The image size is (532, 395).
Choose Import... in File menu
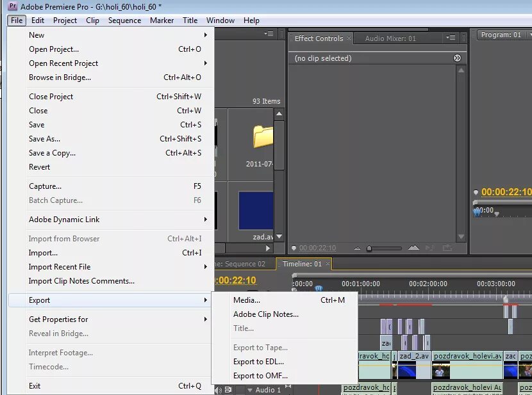point(111,253)
